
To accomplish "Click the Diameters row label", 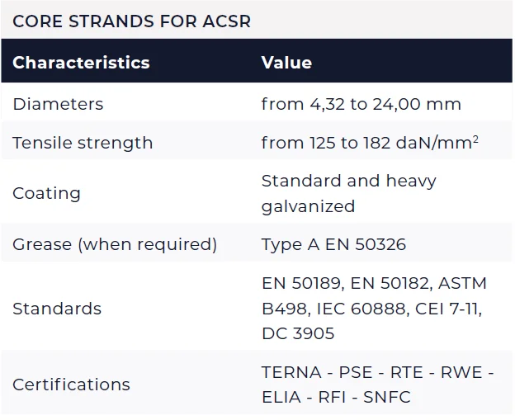I will coord(58,104).
